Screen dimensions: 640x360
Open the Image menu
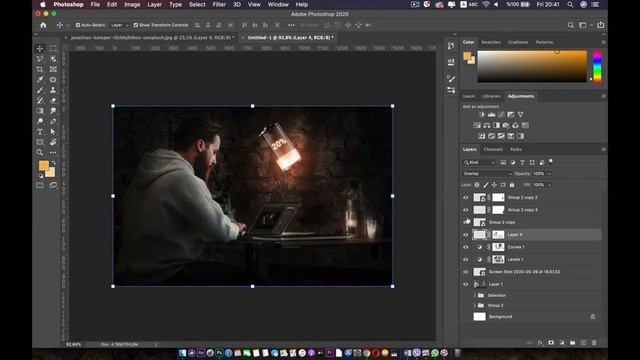tap(132, 4)
